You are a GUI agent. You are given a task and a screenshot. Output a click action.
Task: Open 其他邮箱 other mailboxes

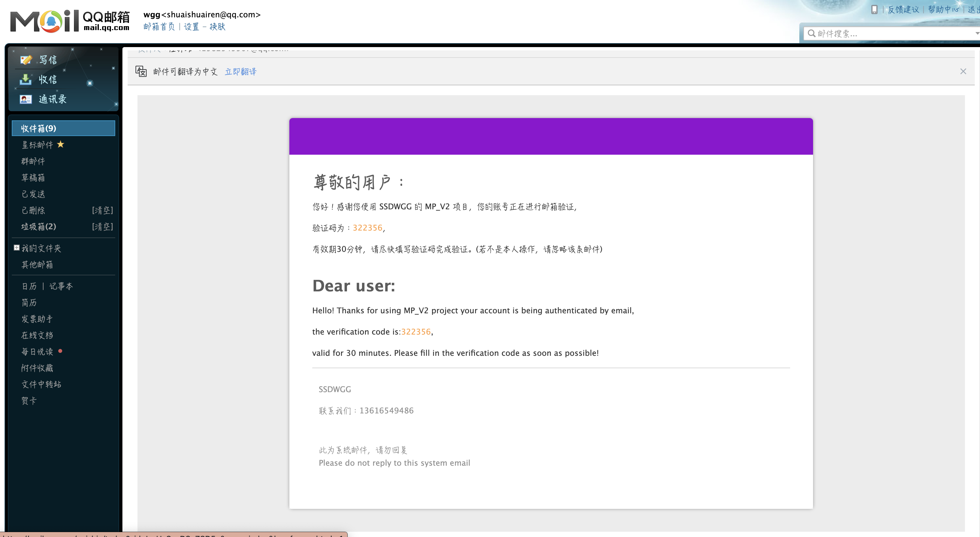[37, 265]
